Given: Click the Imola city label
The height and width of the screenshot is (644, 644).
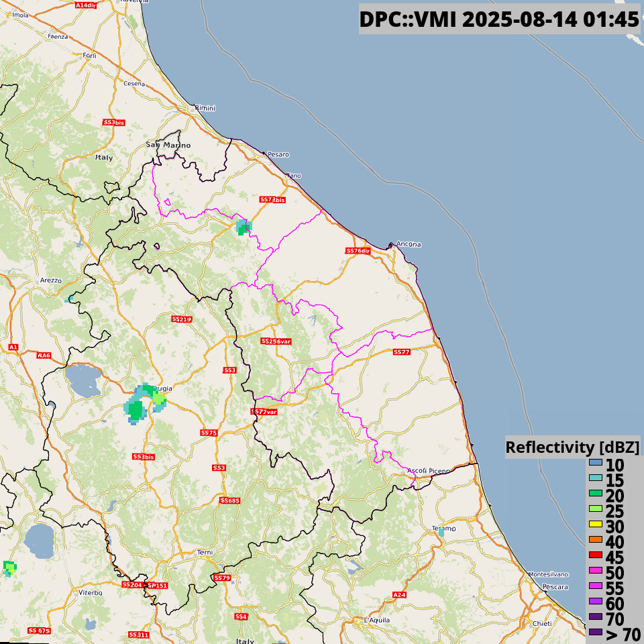Looking at the screenshot, I should tap(21, 15).
